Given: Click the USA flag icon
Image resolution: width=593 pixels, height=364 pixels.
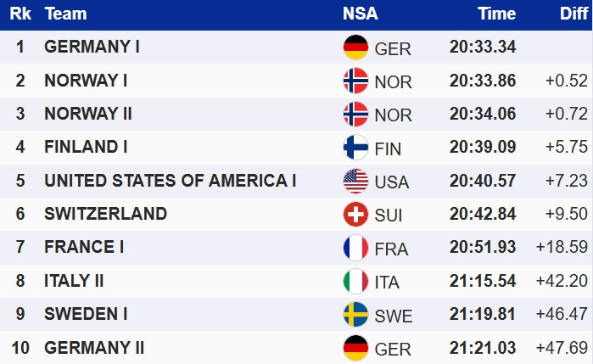Looking at the screenshot, I should point(355,181).
